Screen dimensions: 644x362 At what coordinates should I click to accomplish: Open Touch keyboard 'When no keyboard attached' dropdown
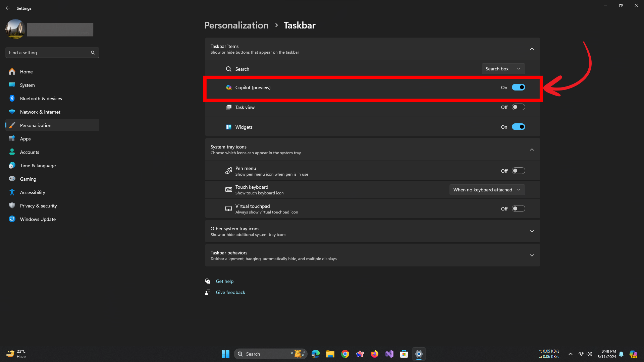pyautogui.click(x=487, y=190)
